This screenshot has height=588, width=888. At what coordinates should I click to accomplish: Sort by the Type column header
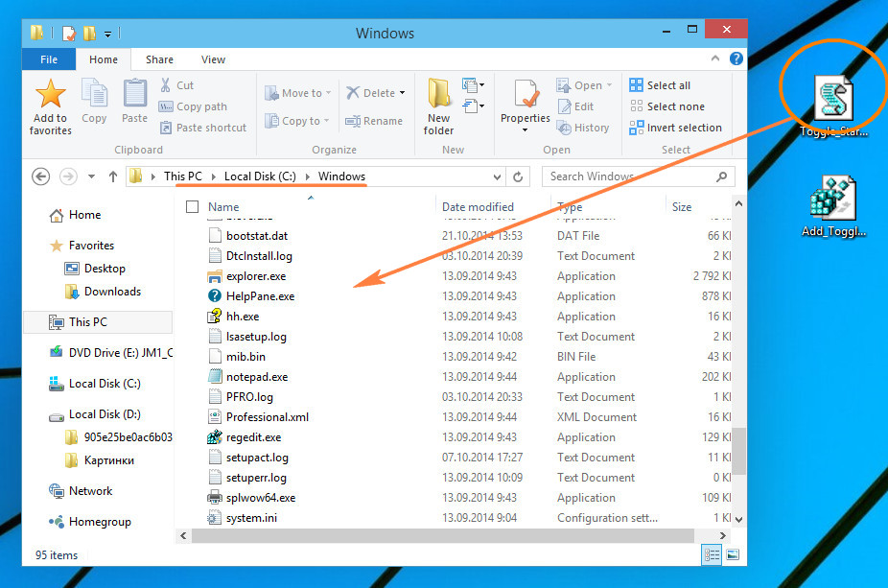click(x=570, y=207)
